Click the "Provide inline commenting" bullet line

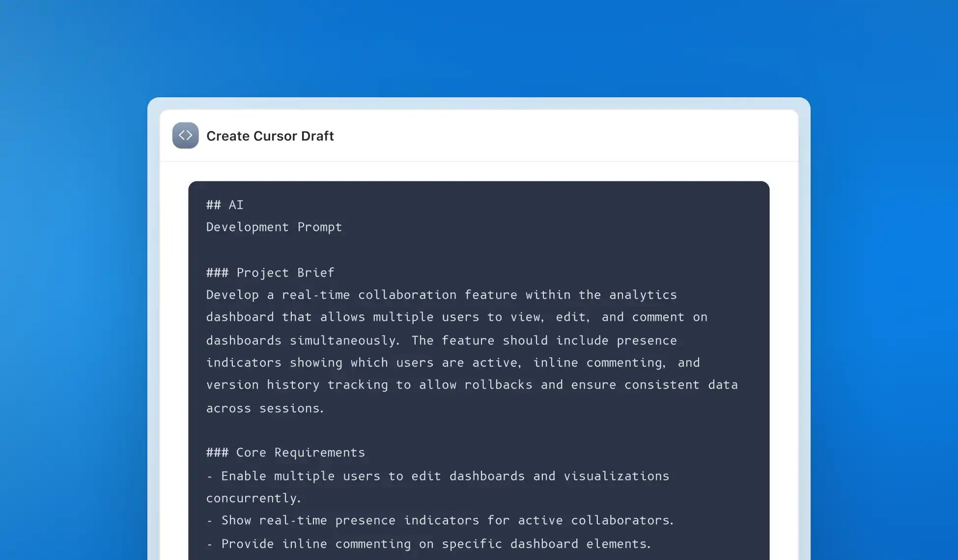[428, 544]
